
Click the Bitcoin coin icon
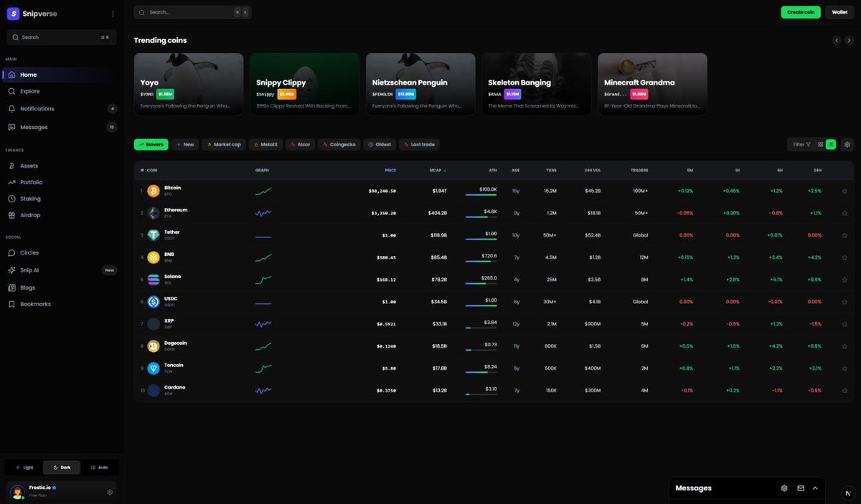tap(154, 191)
